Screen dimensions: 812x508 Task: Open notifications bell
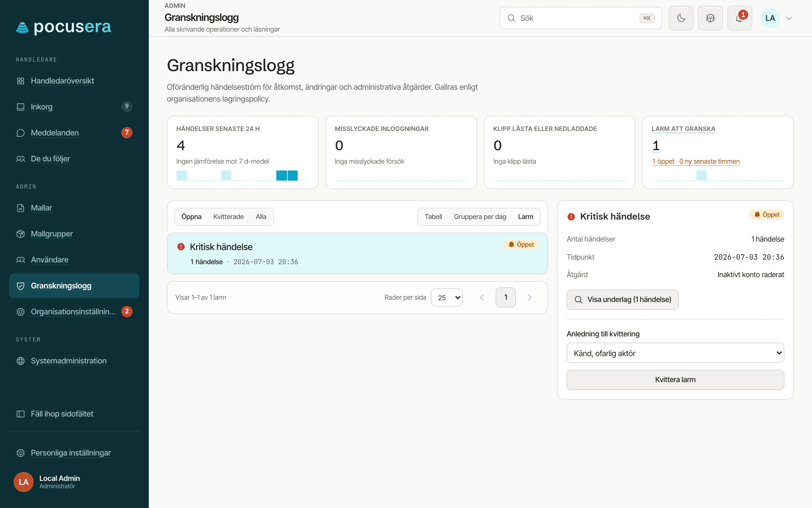(x=740, y=18)
